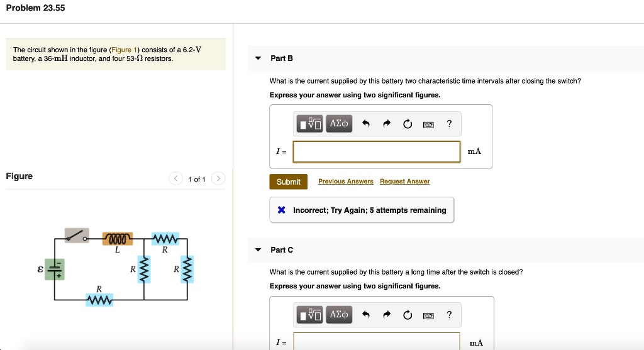This screenshot has width=644, height=350.
Task: Go to previous figure arrow
Action: (x=176, y=178)
